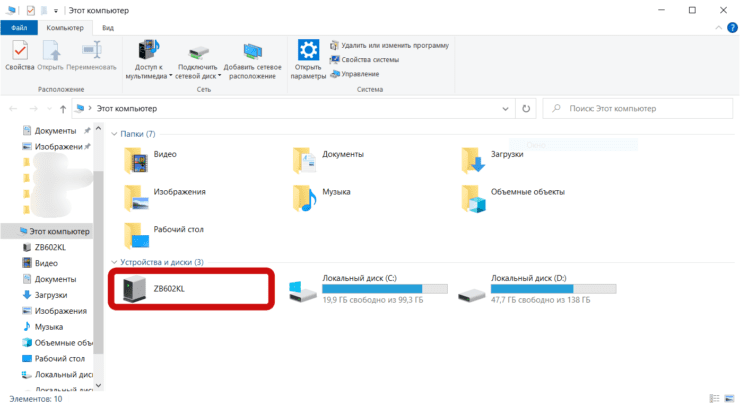Open the Файл tab
Screen dimensions: 740x407
point(19,28)
